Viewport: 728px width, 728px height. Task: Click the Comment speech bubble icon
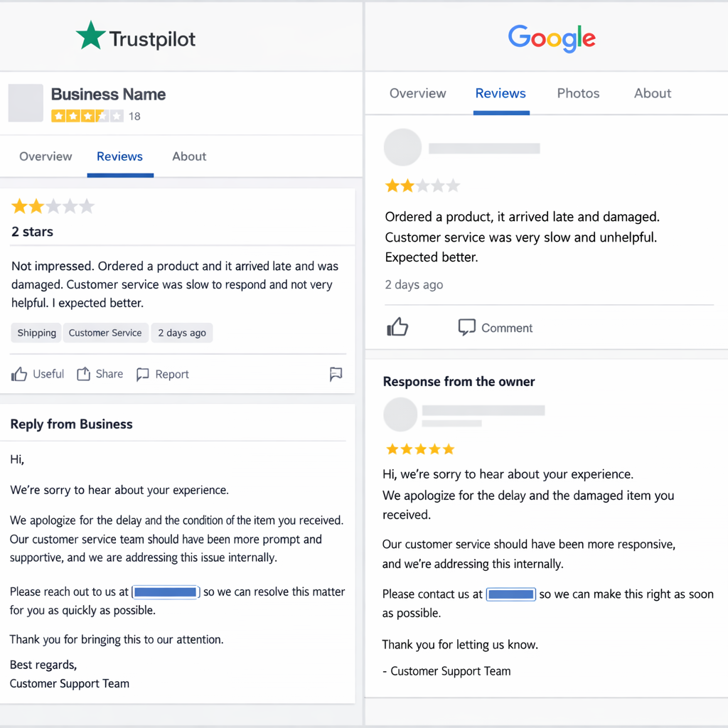pos(466,327)
